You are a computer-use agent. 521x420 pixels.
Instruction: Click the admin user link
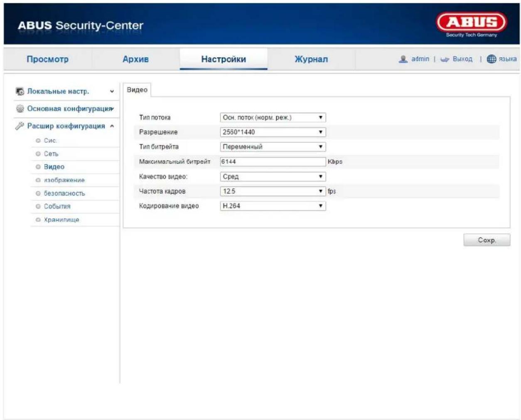coord(420,59)
